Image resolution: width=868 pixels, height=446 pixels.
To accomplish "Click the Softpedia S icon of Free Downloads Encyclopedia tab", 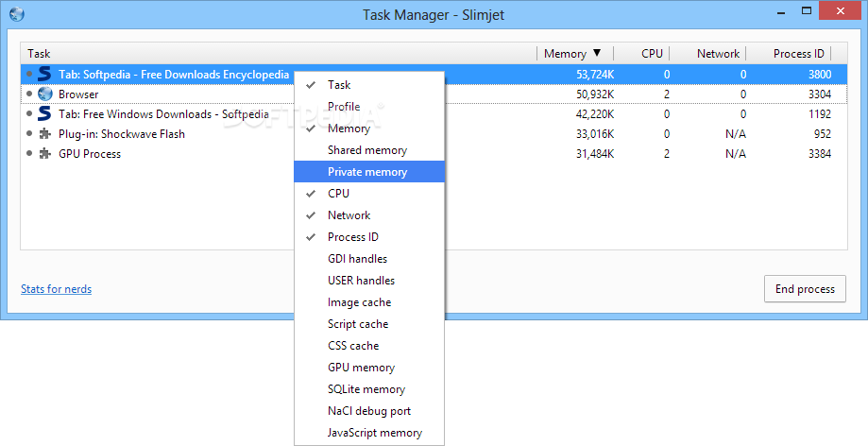I will pyautogui.click(x=44, y=75).
